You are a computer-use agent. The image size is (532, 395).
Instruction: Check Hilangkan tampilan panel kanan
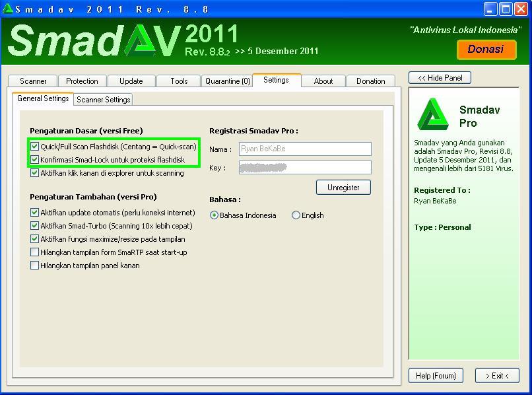[34, 266]
